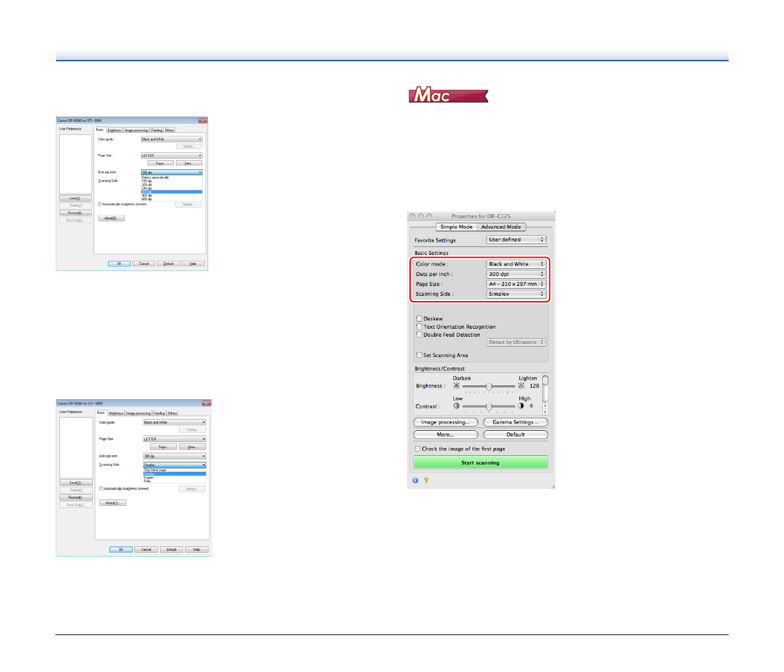Click the blue info icon in Mac dialog
Viewport: 784px width, 672px height.
pos(415,480)
